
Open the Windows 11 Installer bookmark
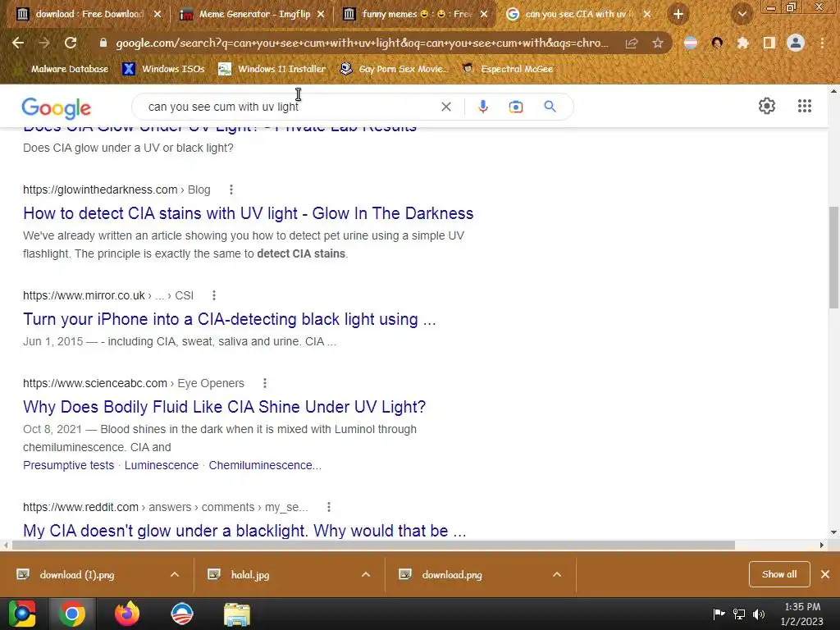(x=272, y=69)
